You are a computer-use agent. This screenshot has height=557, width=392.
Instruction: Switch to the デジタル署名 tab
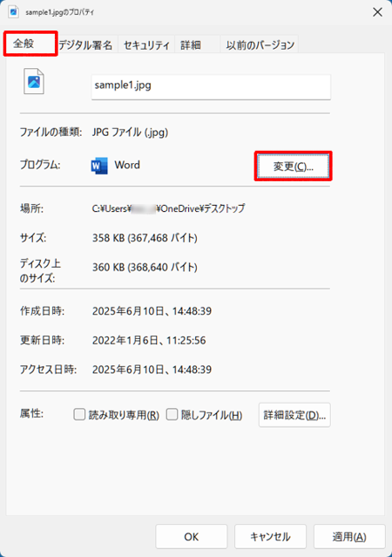point(85,45)
